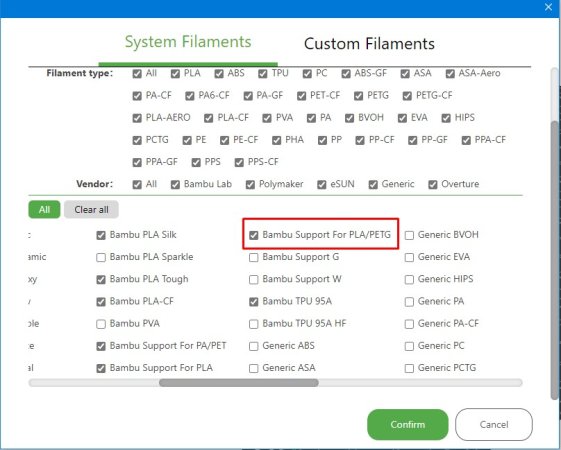The height and width of the screenshot is (450, 561).
Task: Toggle the PHA filament type checkbox
Action: [x=277, y=140]
